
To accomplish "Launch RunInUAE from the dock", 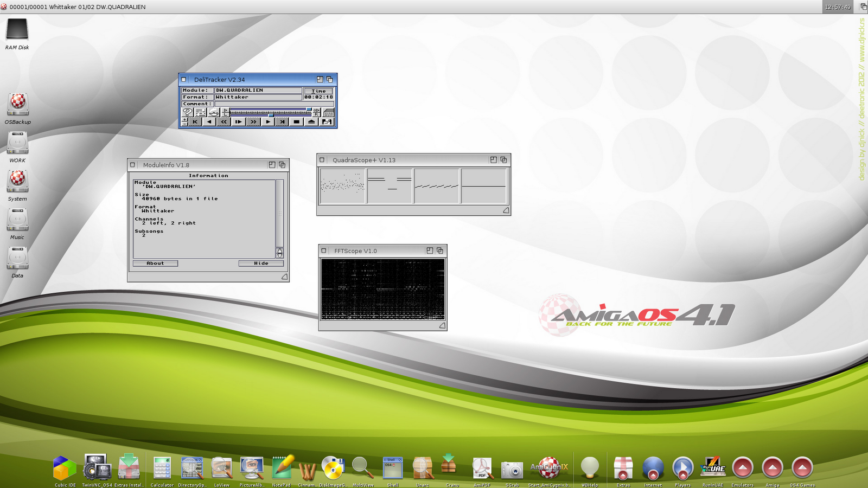I will pyautogui.click(x=713, y=467).
